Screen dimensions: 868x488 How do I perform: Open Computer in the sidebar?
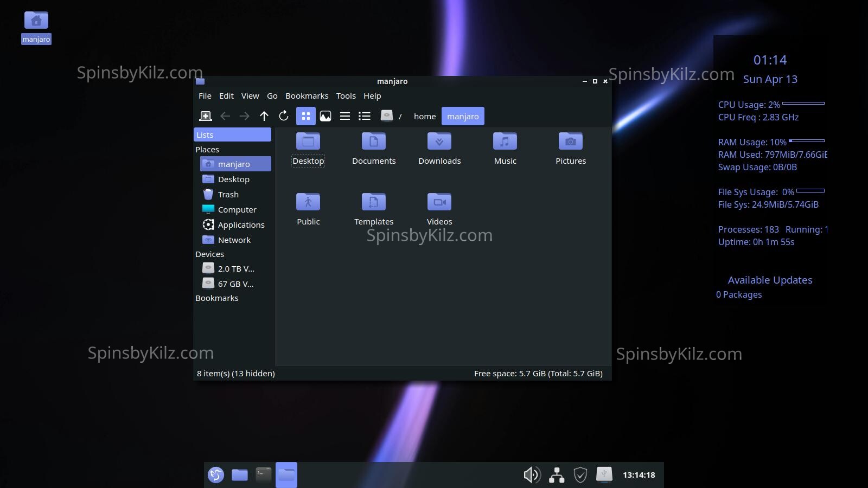(x=235, y=209)
